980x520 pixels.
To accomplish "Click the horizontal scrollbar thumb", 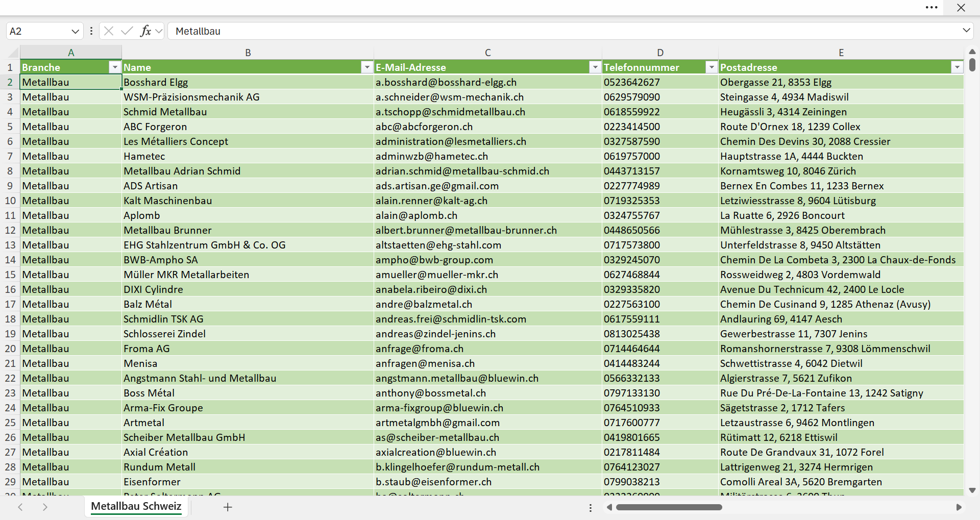I will click(669, 507).
